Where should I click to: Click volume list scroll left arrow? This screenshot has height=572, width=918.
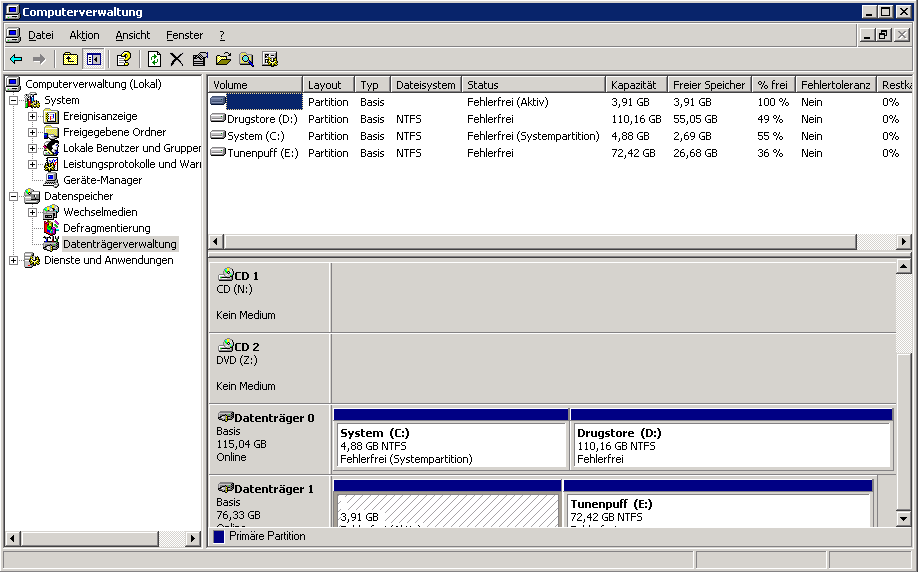click(216, 241)
